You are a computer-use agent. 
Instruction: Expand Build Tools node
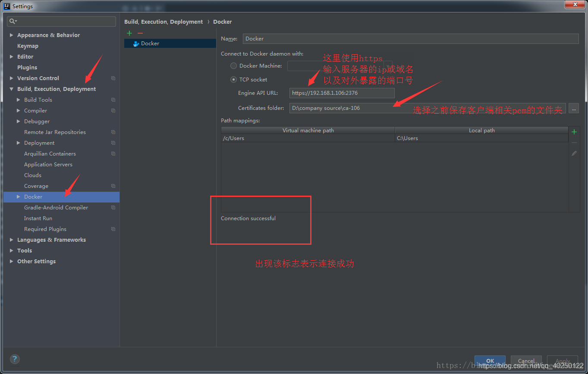[19, 100]
